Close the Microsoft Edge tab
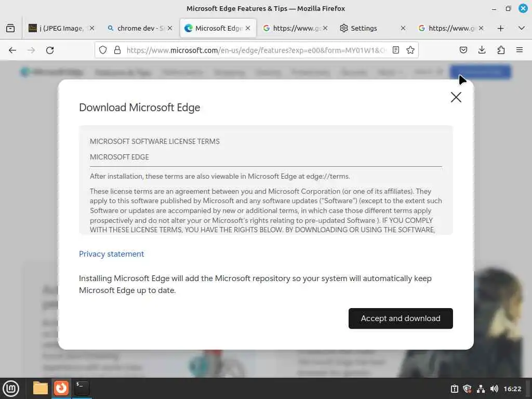The image size is (532, 399). [248, 28]
